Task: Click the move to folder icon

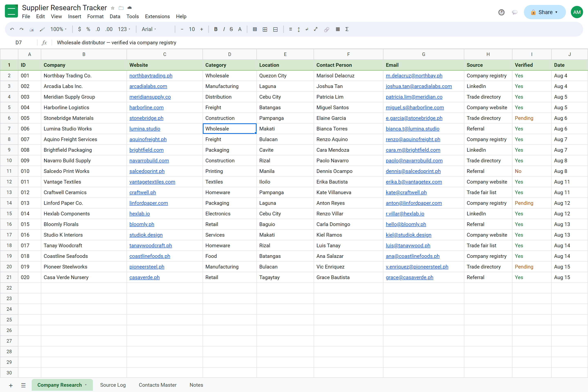Action: click(121, 8)
